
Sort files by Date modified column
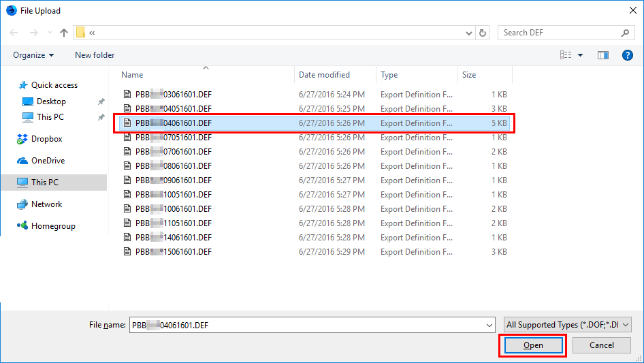tap(324, 75)
